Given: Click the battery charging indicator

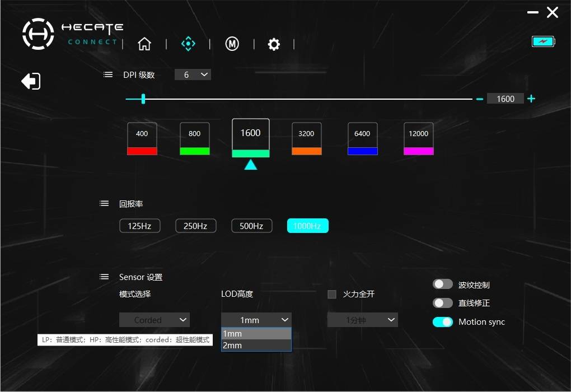Looking at the screenshot, I should pyautogui.click(x=544, y=41).
